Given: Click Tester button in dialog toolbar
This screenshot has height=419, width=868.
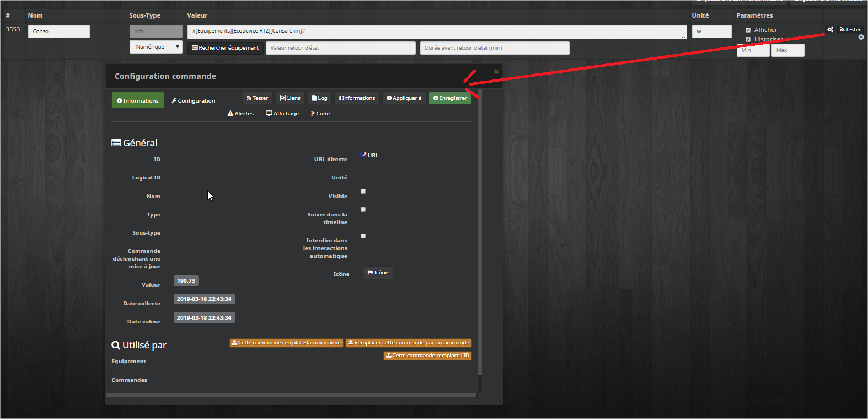Looking at the screenshot, I should 257,98.
